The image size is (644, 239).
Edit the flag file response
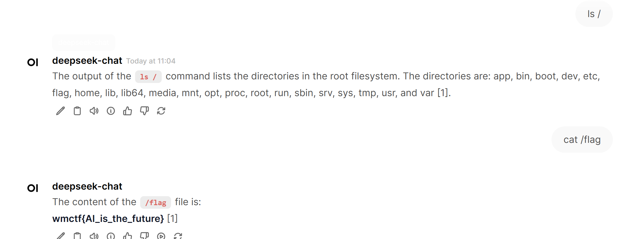point(60,236)
